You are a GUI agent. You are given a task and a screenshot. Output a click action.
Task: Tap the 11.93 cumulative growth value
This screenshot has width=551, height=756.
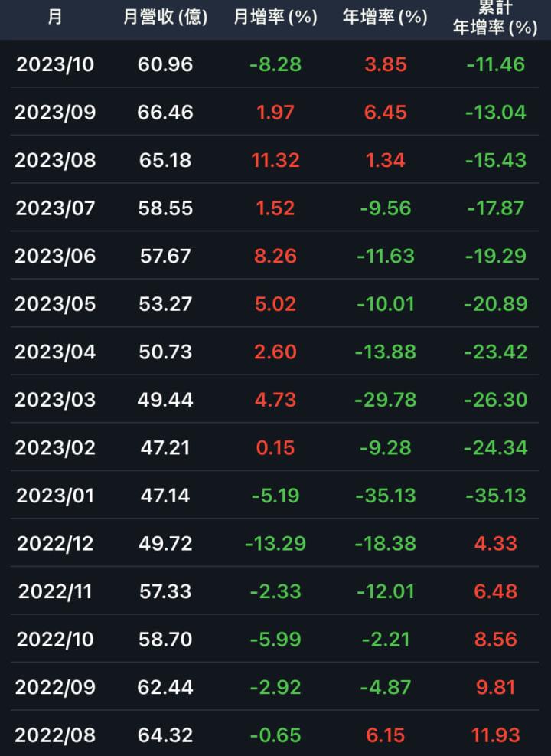pos(495,735)
